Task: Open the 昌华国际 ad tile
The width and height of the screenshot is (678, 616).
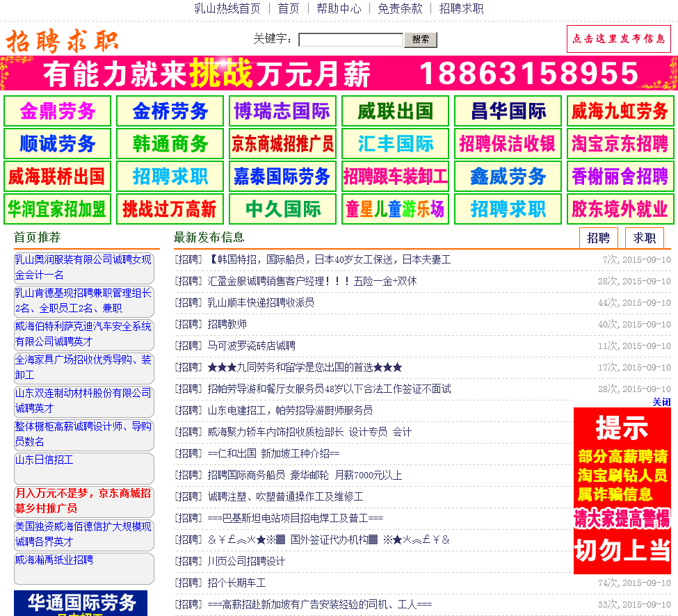Action: [x=508, y=111]
